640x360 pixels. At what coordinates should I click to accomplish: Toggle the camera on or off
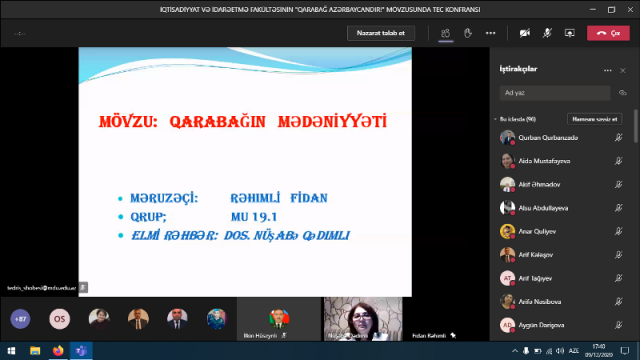524,33
